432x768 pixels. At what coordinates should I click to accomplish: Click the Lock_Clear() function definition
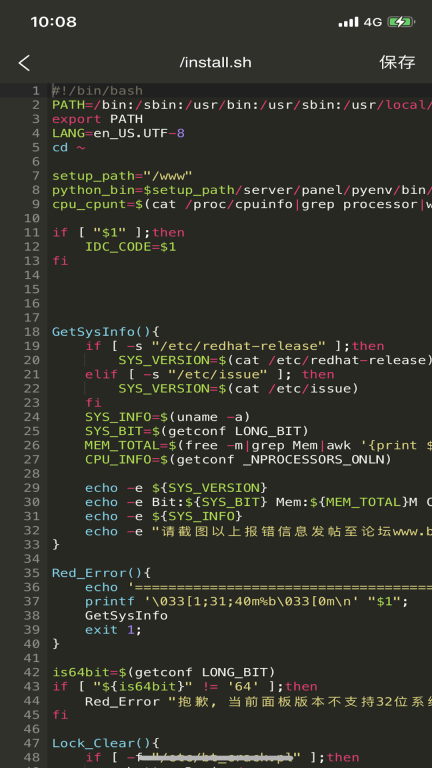click(106, 743)
